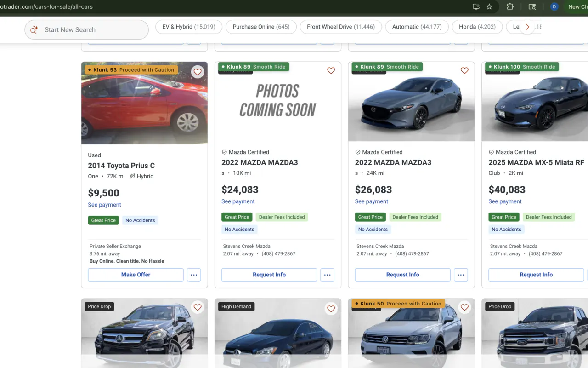Click the Start New Search field
Image resolution: width=588 pixels, height=368 pixels.
[x=86, y=30]
